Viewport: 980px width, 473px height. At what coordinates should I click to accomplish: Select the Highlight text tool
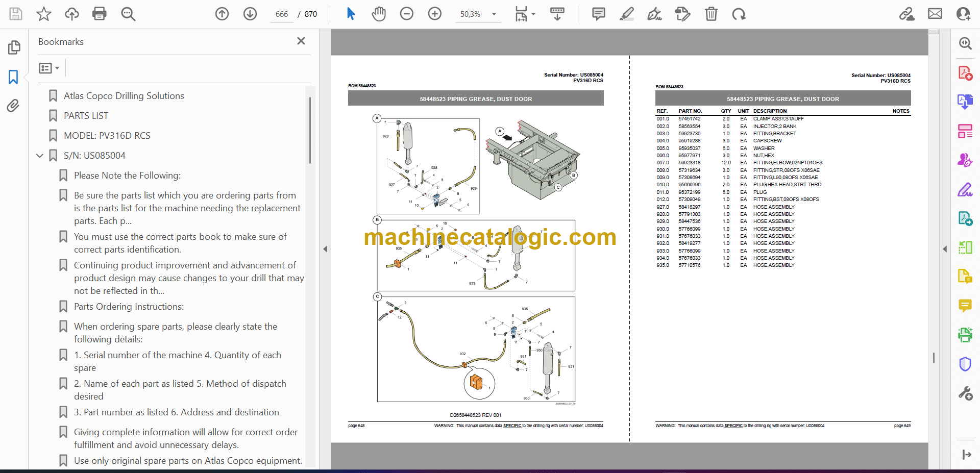pyautogui.click(x=626, y=14)
